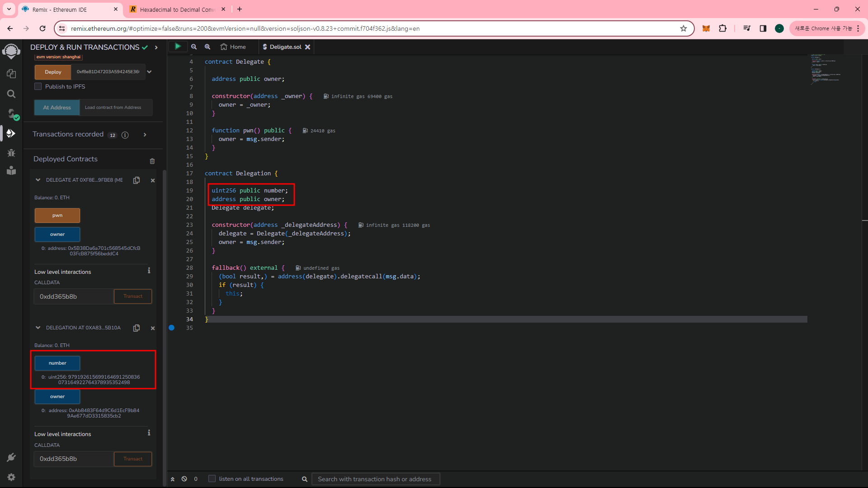Click info icon for DELEGATE low level interactions

149,271
